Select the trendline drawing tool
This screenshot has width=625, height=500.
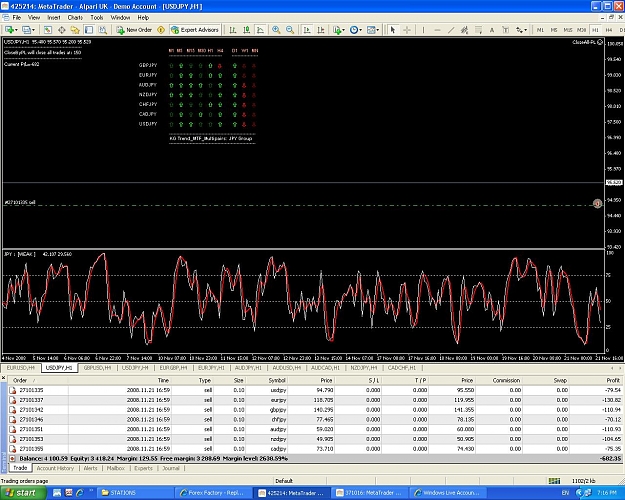(x=451, y=30)
